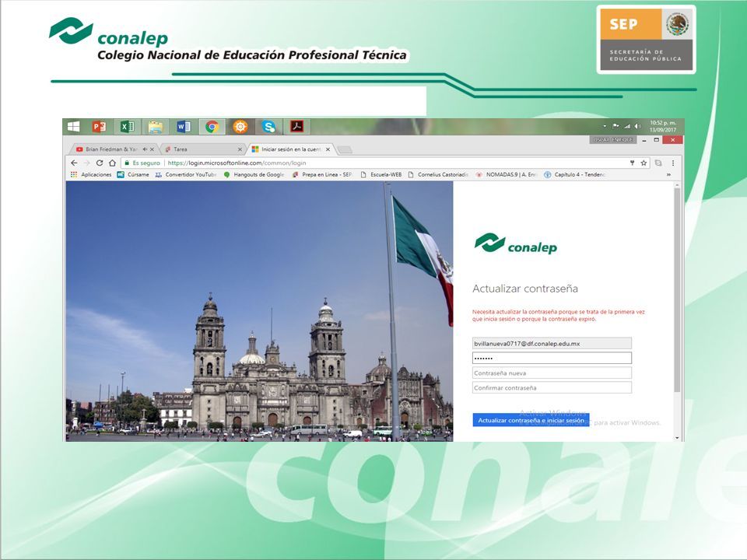Show hidden system tray icons

point(605,126)
